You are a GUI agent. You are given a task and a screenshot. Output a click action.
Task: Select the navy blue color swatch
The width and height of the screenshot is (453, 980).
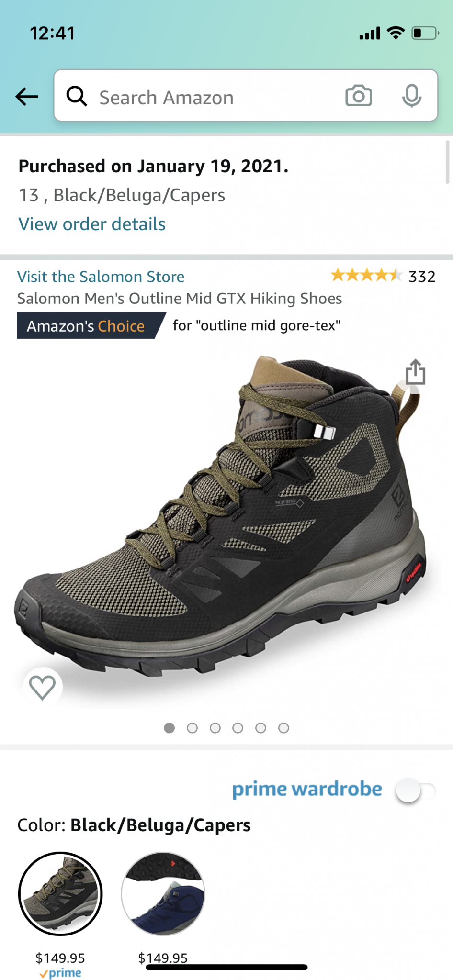click(163, 893)
